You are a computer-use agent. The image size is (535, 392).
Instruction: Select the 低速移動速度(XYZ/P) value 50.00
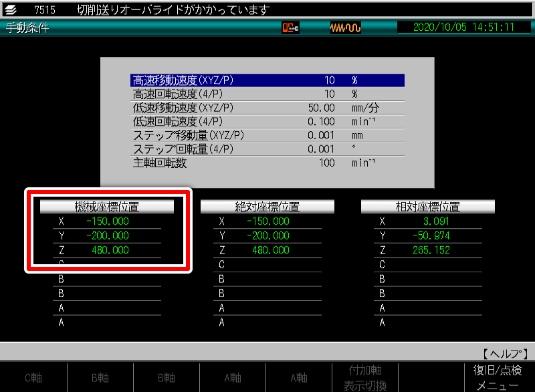tap(321, 108)
